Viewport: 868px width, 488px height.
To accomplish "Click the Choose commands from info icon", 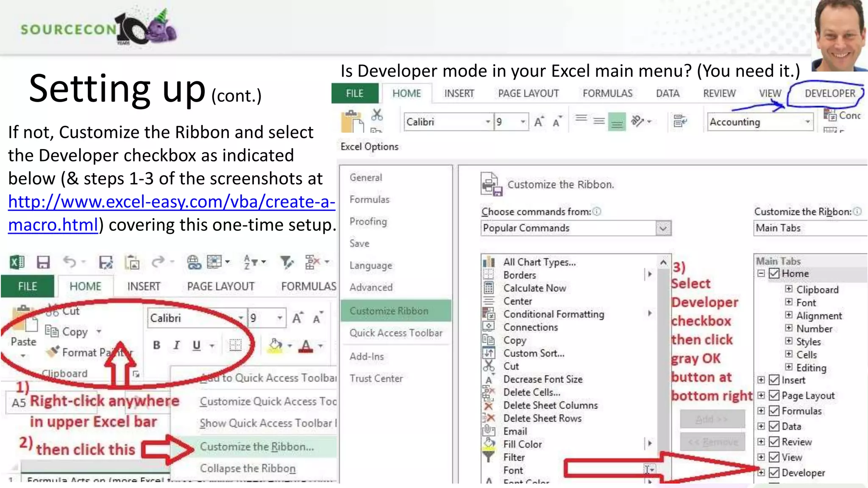I will pyautogui.click(x=597, y=211).
